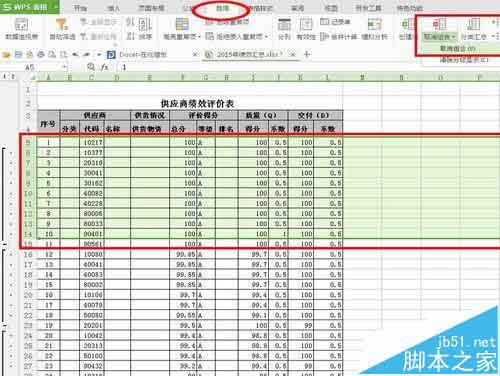Open Ungroup (取消组合) dropdown button
Screen dimensions: 500x376
click(x=440, y=36)
